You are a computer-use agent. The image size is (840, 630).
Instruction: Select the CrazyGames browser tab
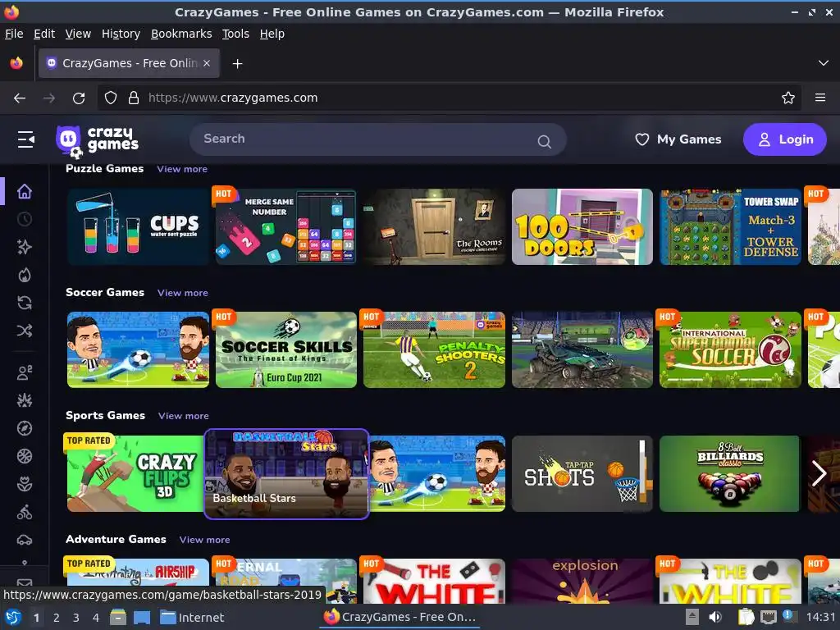click(x=129, y=63)
